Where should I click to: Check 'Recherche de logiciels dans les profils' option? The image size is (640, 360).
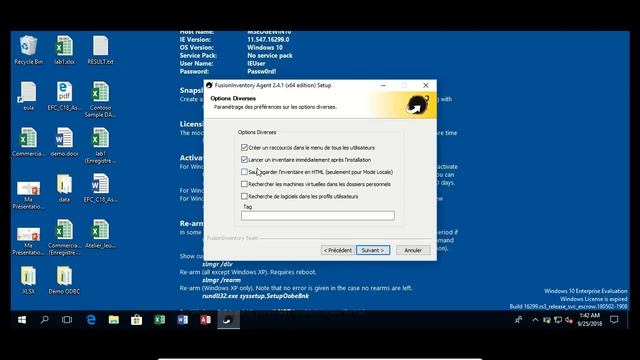coord(244,196)
